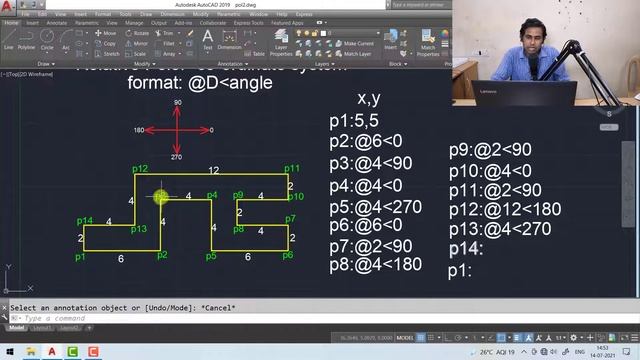Screen dimensions: 640x360
Task: Open the Array dropdown arrow
Action: tap(180, 54)
